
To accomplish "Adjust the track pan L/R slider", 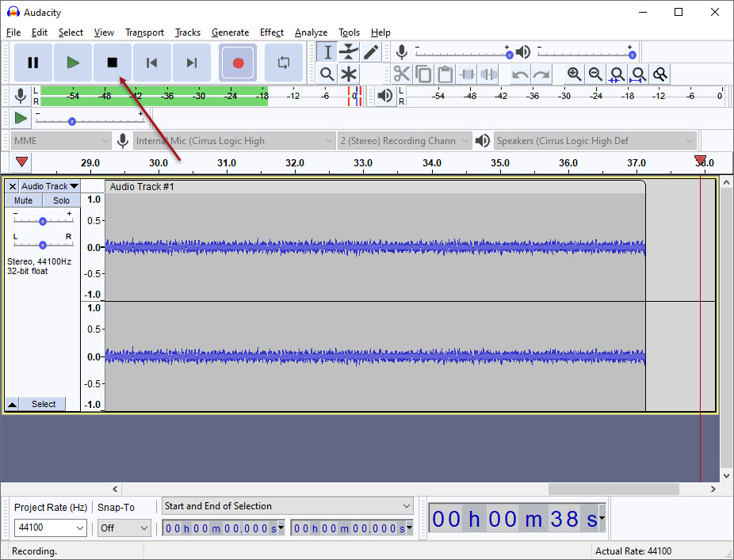I will point(43,245).
